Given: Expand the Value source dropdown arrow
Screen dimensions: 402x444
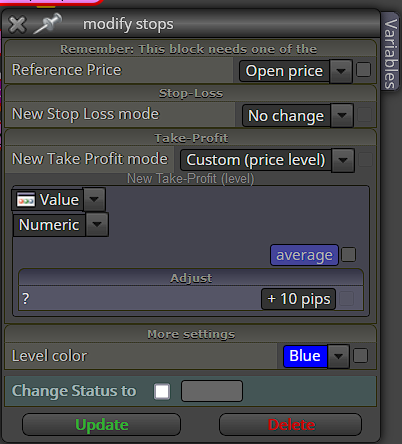Looking at the screenshot, I should [x=94, y=199].
